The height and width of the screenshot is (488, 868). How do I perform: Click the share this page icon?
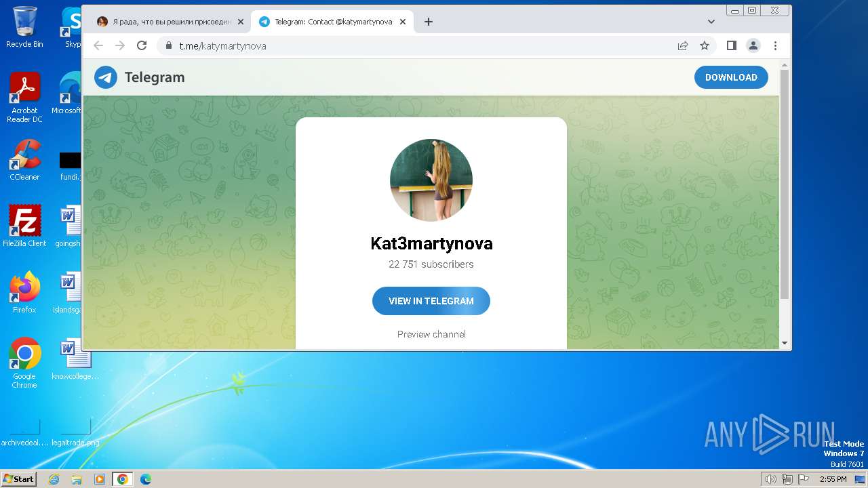point(683,45)
